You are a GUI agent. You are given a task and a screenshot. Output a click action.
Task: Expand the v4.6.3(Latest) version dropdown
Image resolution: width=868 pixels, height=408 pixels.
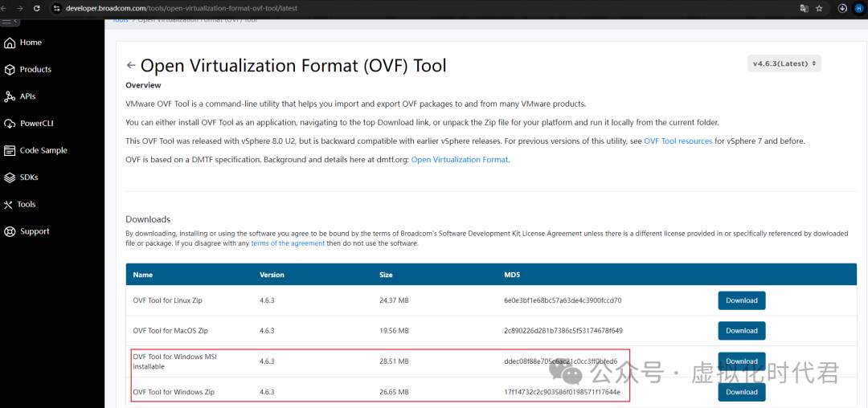pyautogui.click(x=784, y=63)
